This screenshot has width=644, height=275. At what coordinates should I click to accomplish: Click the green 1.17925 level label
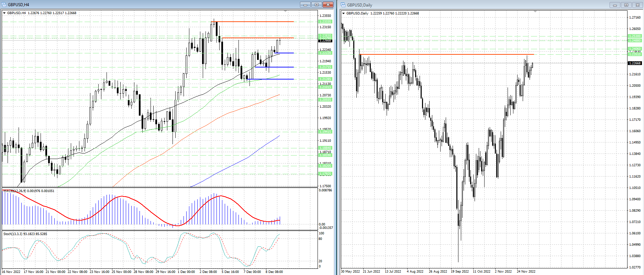tap(325, 174)
